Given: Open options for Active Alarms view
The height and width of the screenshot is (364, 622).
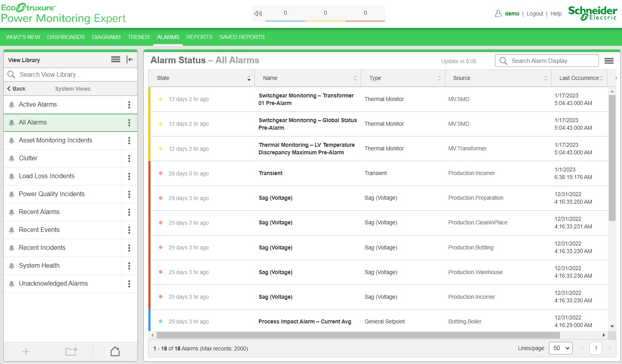Looking at the screenshot, I should 129,105.
